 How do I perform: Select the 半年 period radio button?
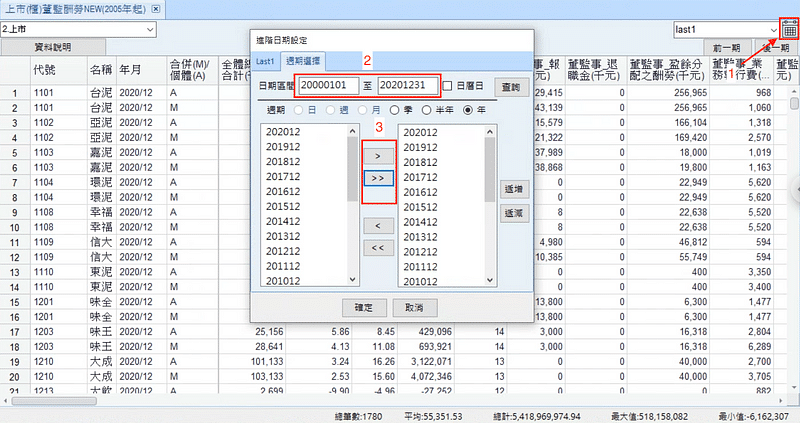pyautogui.click(x=427, y=109)
